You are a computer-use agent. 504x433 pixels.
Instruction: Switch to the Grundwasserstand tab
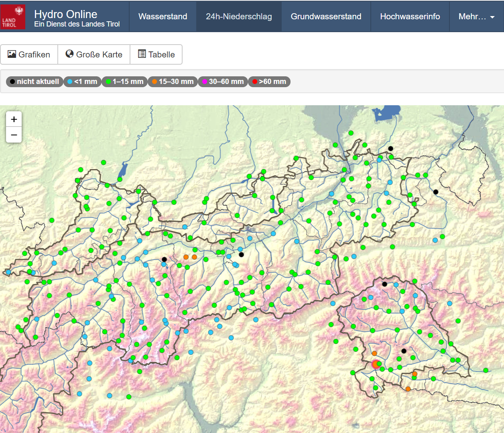coord(326,16)
